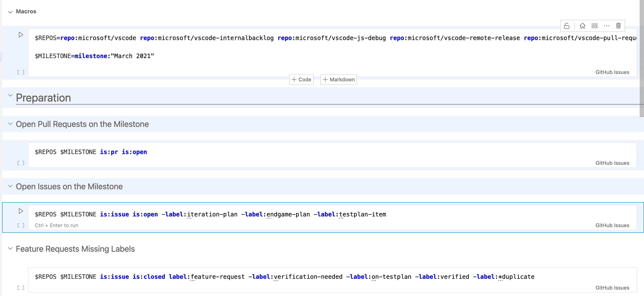
Task: Click the home icon in cell toolbar
Action: pyautogui.click(x=582, y=26)
